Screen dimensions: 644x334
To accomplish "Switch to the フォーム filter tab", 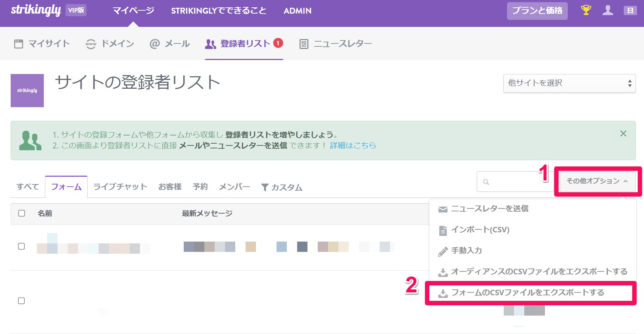I will 66,187.
